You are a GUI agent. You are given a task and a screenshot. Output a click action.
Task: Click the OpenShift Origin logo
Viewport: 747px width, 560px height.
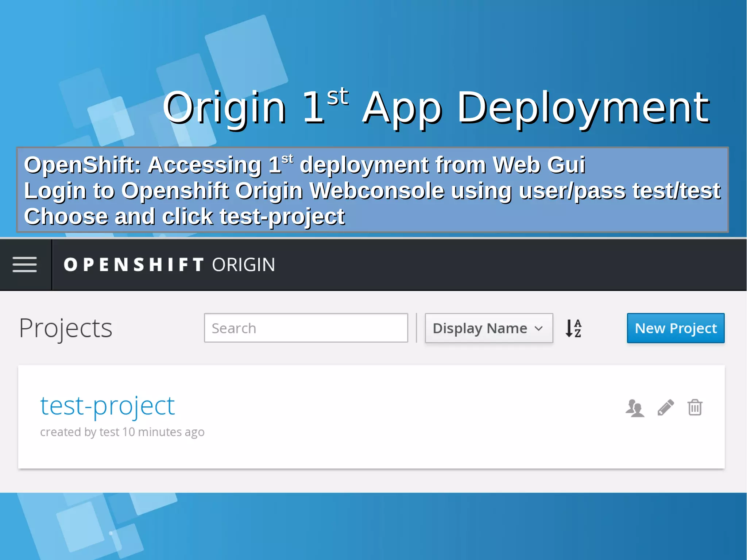(x=169, y=264)
